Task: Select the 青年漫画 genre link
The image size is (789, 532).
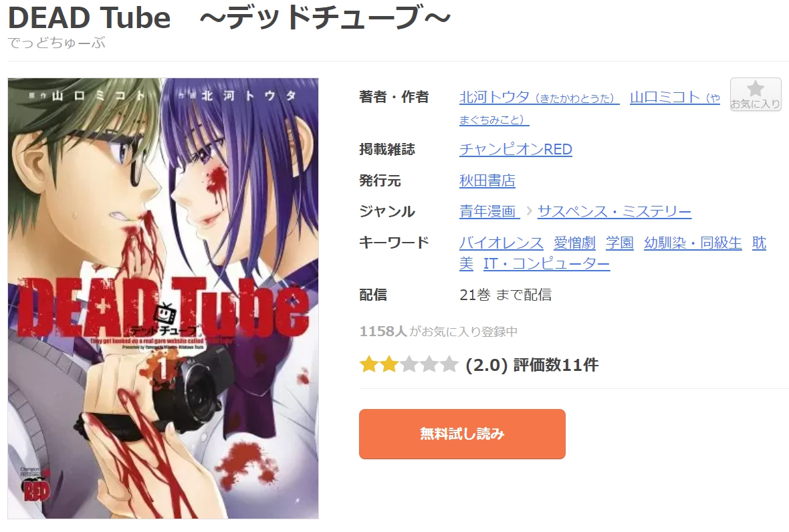Action: tap(489, 212)
